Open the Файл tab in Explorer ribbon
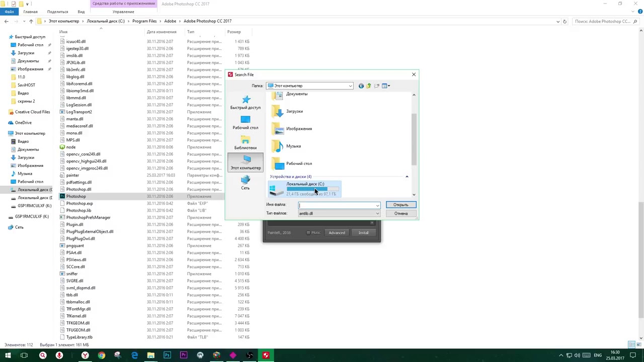This screenshot has height=362, width=644. tap(9, 12)
